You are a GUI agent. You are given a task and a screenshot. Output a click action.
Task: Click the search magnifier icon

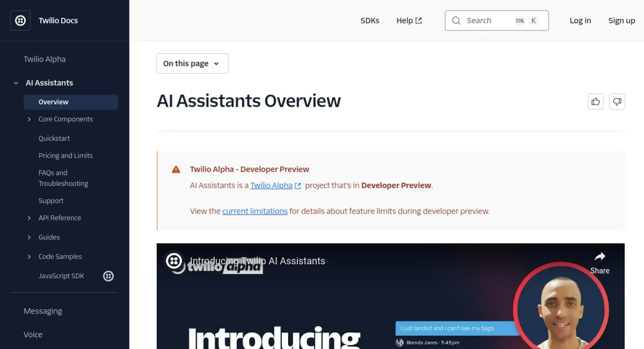(x=456, y=20)
